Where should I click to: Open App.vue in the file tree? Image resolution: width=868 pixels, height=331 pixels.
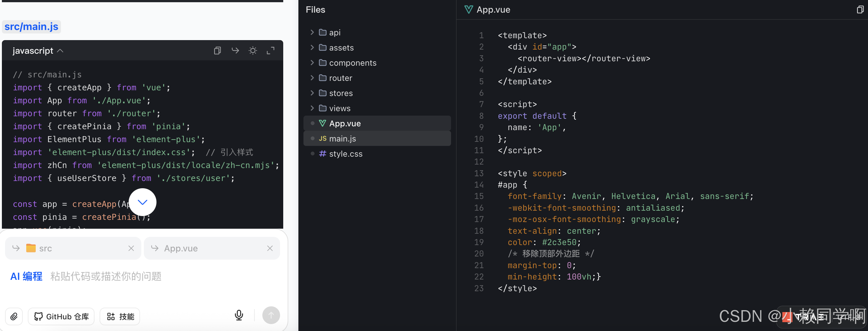tap(377, 123)
